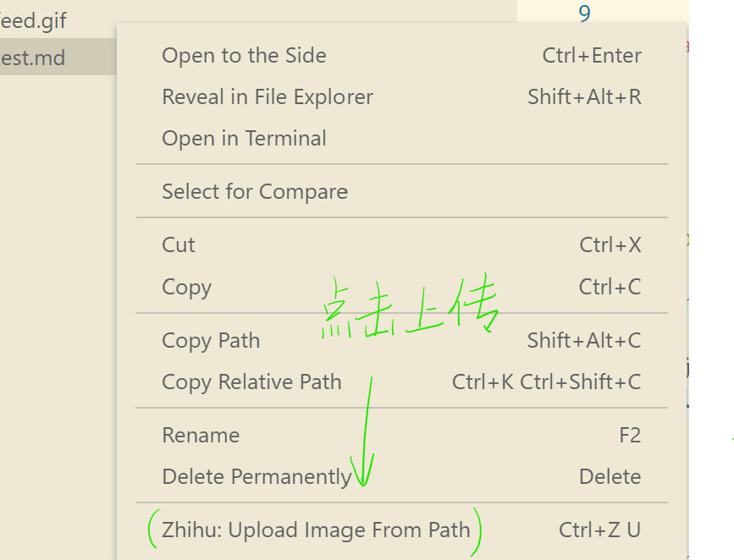The image size is (734, 560).
Task: Choose Copy Relative Path
Action: [x=401, y=382]
